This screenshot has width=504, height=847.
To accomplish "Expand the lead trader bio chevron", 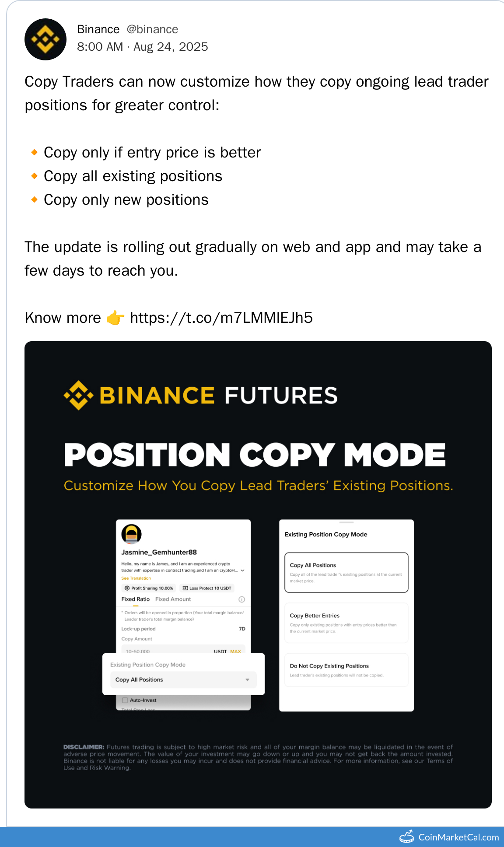I will point(242,570).
